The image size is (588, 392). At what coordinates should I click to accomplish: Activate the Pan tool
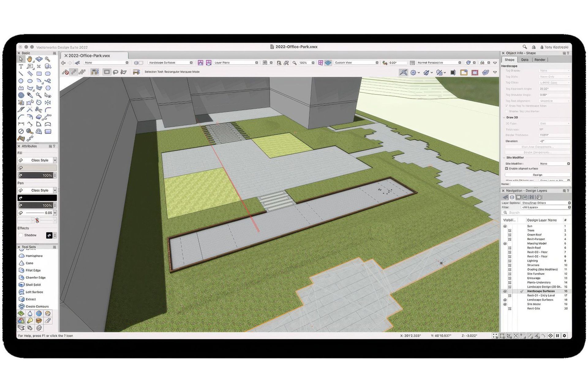click(29, 59)
